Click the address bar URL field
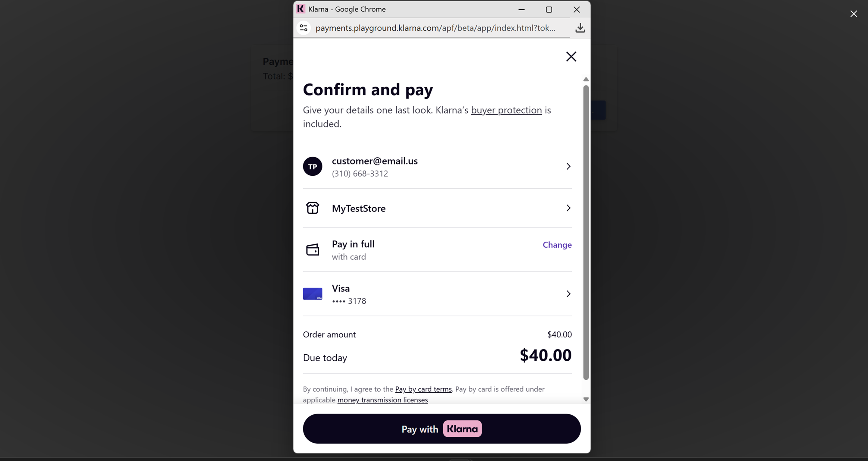The image size is (868, 461). (x=435, y=28)
